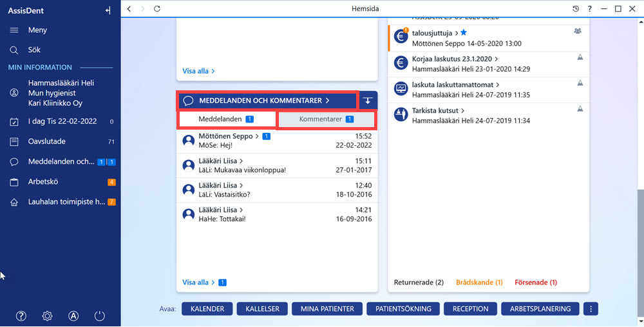
Task: Go forward with the right arrow
Action: click(142, 8)
